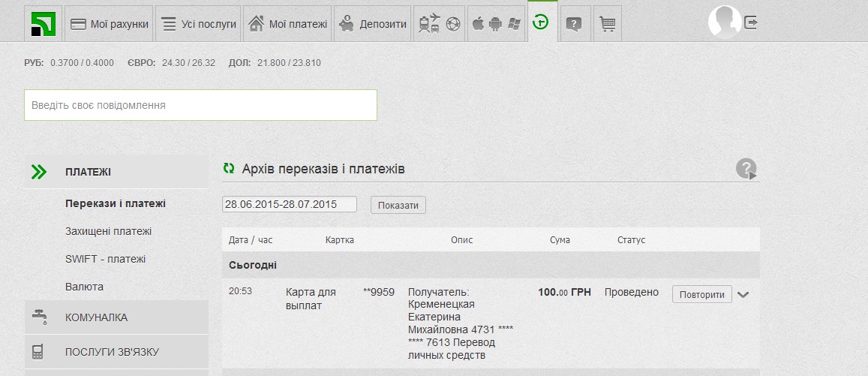
Task: Open the tickets and travel icons tab
Action: click(439, 24)
